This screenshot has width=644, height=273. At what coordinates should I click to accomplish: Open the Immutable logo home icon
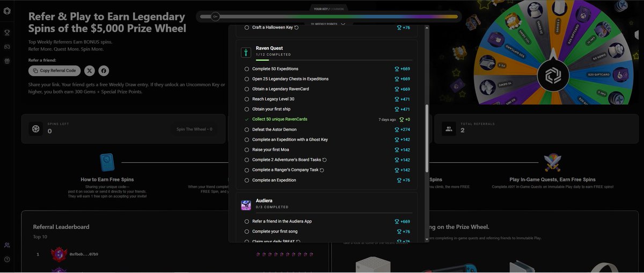[x=7, y=11]
